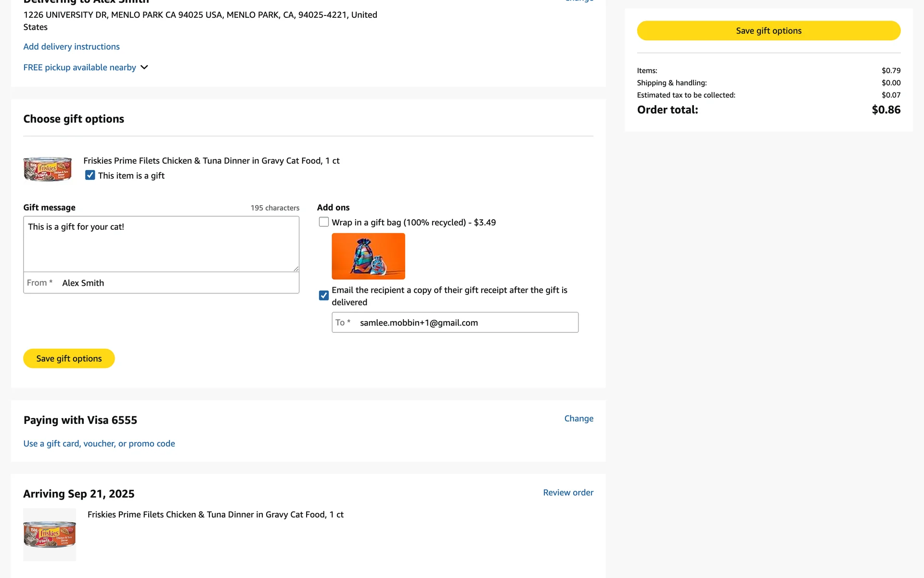This screenshot has height=578, width=924.
Task: Click the gift message resize handle
Action: tap(296, 269)
